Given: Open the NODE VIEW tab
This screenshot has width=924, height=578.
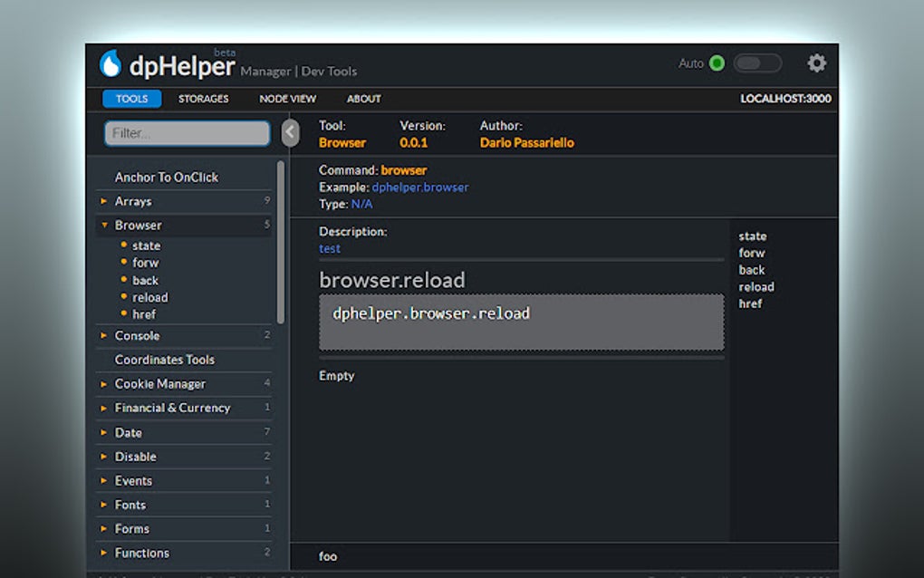Looking at the screenshot, I should tap(287, 99).
